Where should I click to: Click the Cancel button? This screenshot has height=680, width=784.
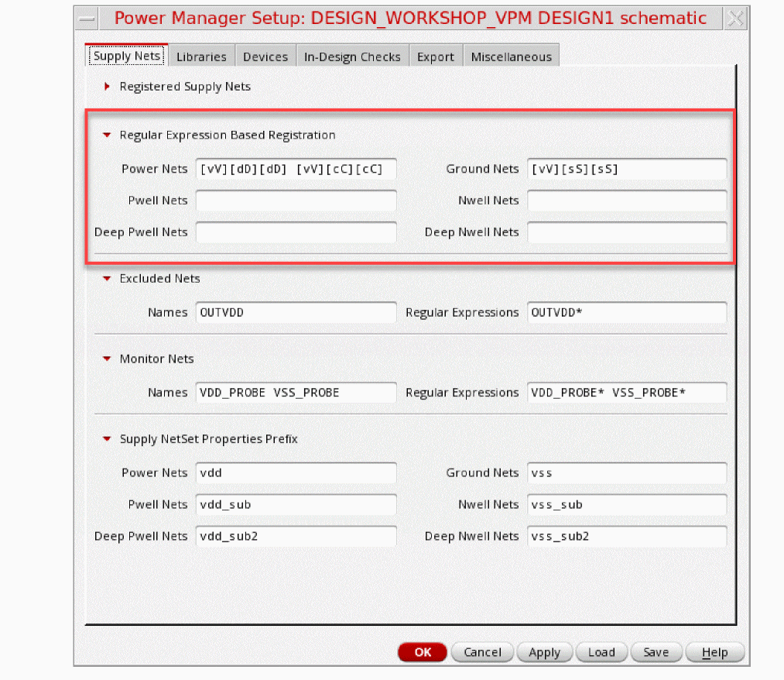pos(482,652)
